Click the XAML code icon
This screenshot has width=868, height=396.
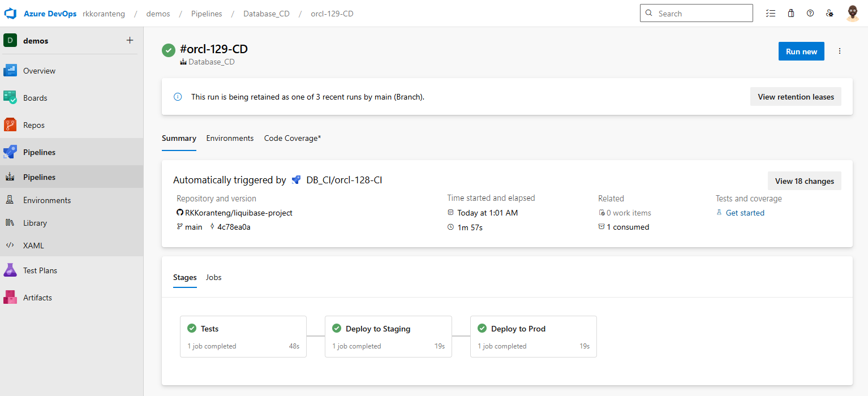pos(10,246)
